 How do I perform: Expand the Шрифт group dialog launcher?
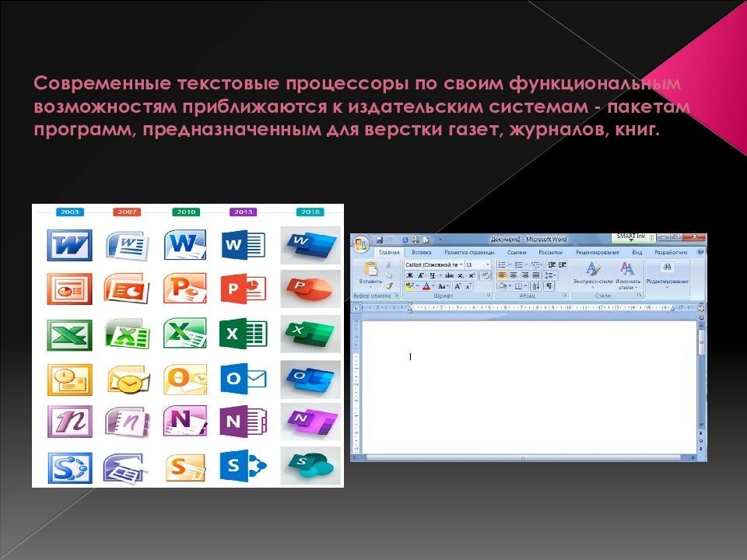(489, 296)
